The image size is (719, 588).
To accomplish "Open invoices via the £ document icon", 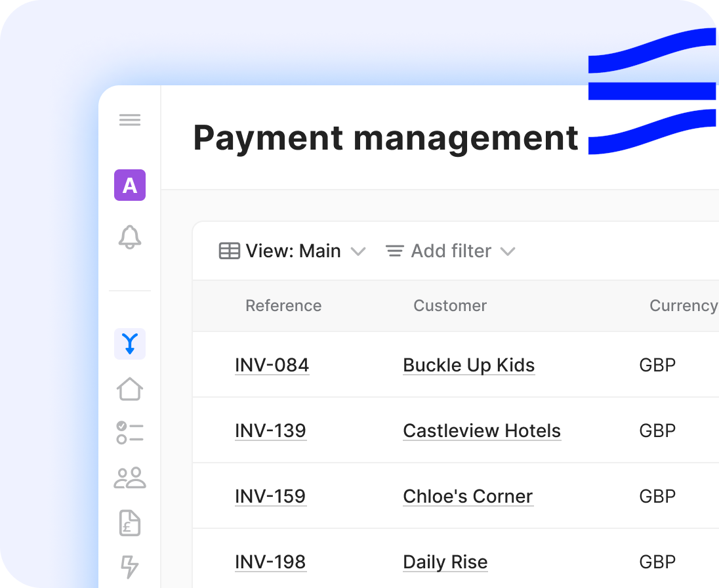I will (130, 523).
